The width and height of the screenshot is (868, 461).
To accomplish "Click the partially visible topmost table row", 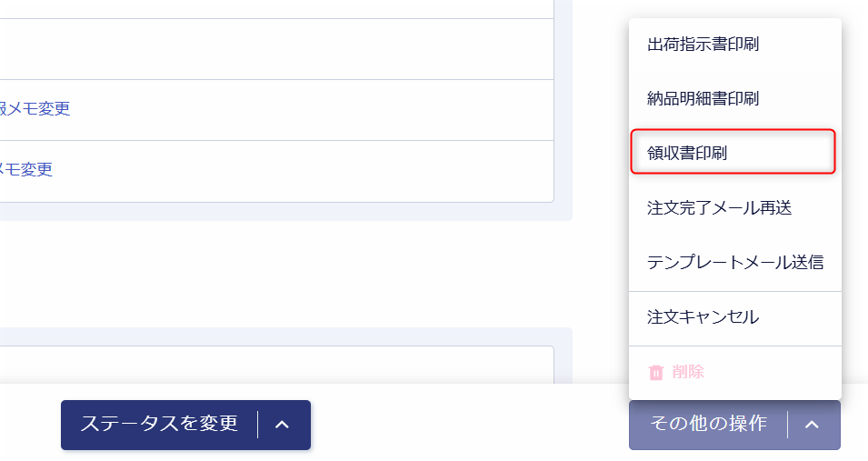I will [273, 8].
